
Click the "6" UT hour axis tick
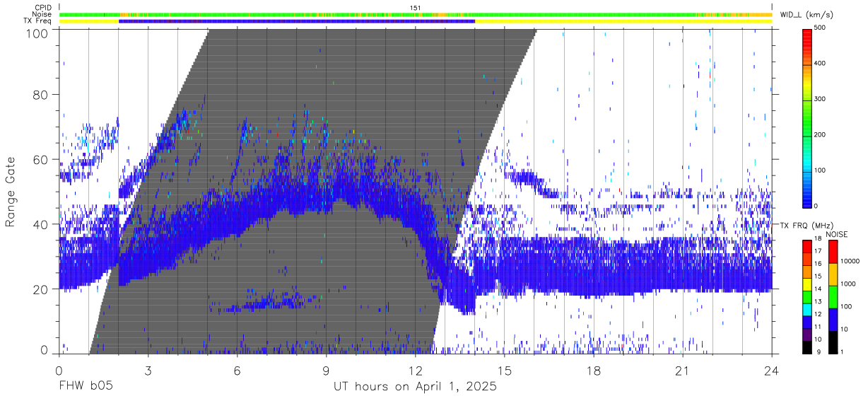coord(237,371)
